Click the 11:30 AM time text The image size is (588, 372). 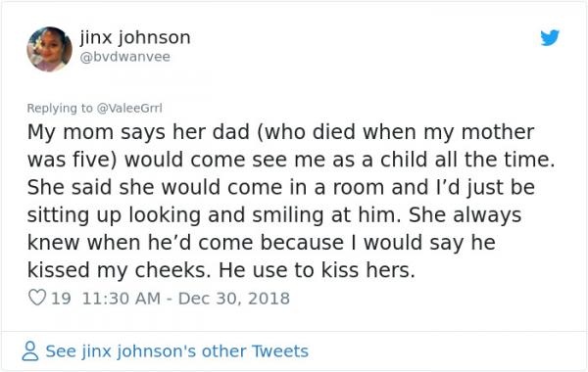coord(122,299)
